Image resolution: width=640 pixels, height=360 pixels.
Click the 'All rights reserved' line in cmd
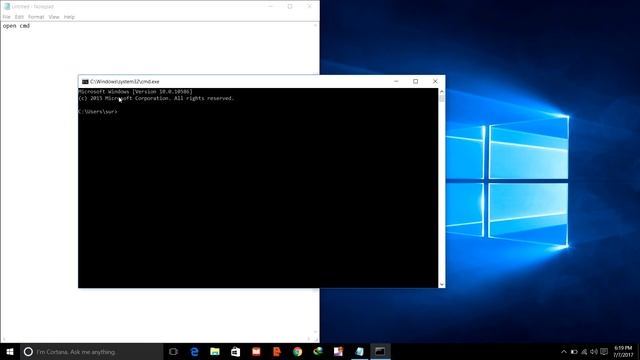pos(156,98)
